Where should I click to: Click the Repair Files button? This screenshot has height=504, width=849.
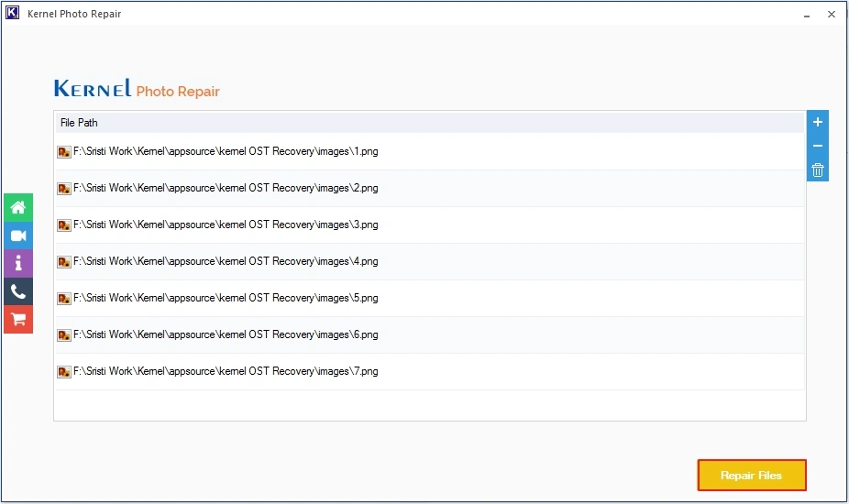point(752,476)
